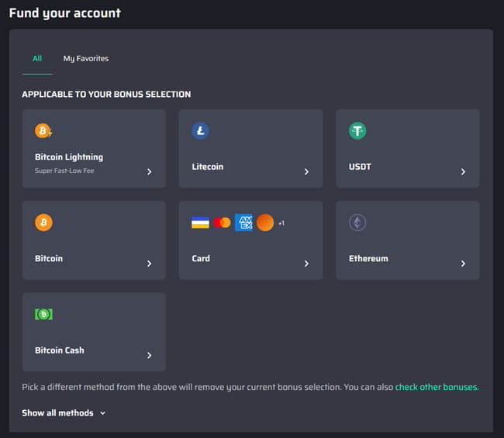504x438 pixels.
Task: Click the Applicable To Your Bonus Selection heading
Action: coord(106,94)
